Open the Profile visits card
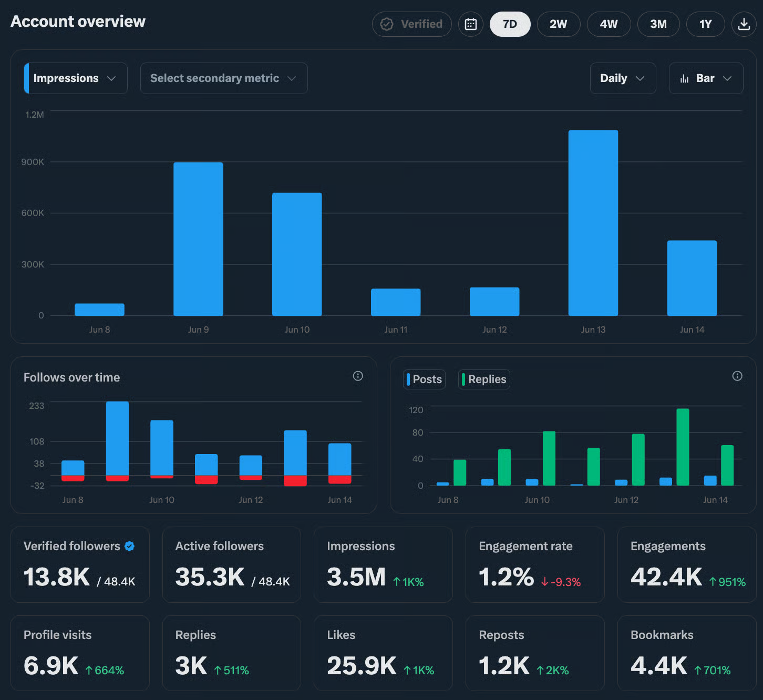 [80, 653]
